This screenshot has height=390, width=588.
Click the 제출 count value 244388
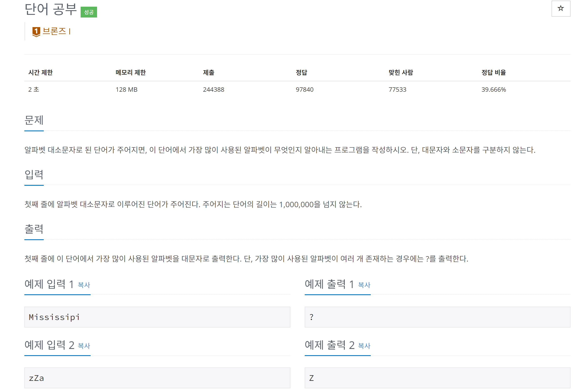coord(213,90)
